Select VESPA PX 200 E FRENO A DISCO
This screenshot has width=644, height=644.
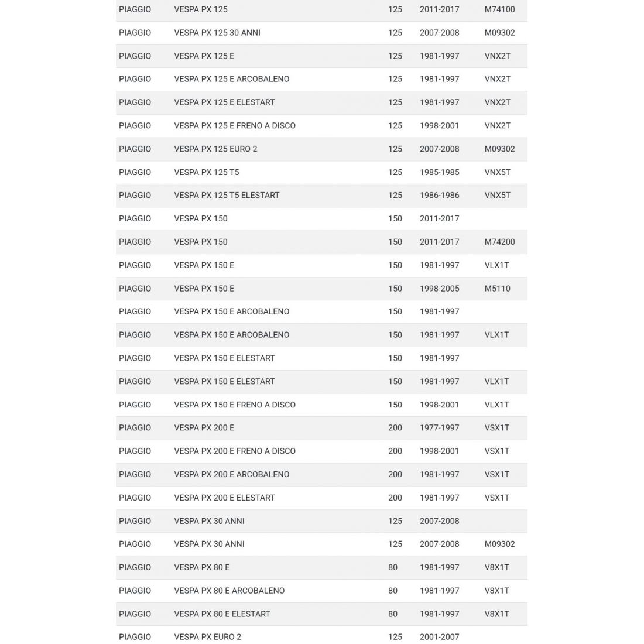pos(234,451)
